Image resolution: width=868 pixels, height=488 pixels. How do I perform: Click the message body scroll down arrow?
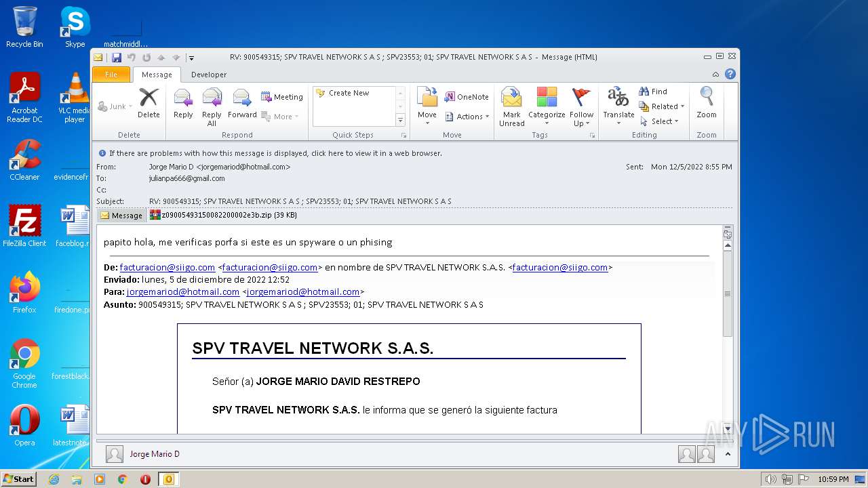(728, 428)
